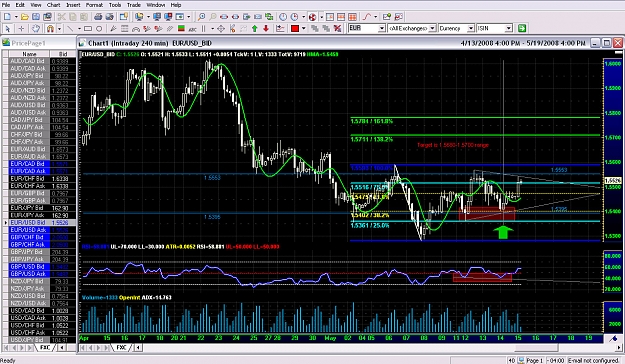Open a file using the folder icon

tap(24, 17)
